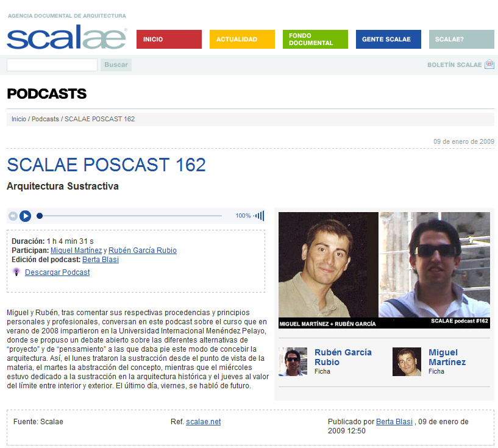This screenshot has height=448, width=498.
Task: Click the purple podcast download icon
Action: coord(16,272)
